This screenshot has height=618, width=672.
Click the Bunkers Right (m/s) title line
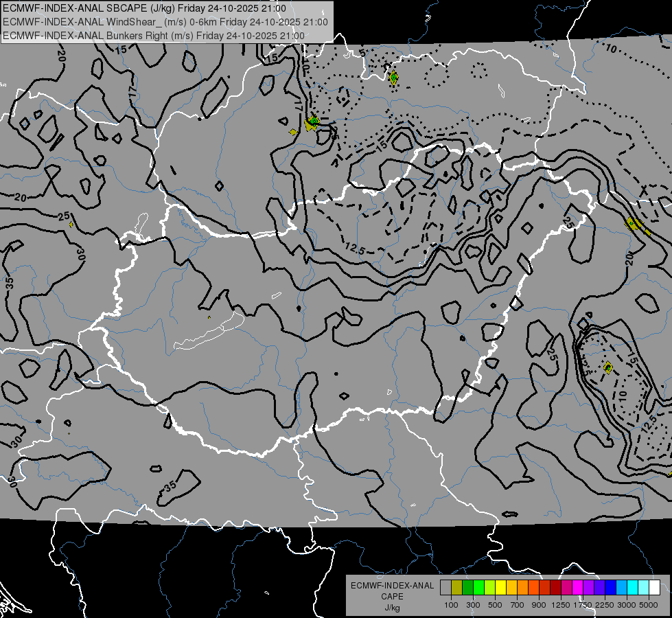(x=154, y=36)
